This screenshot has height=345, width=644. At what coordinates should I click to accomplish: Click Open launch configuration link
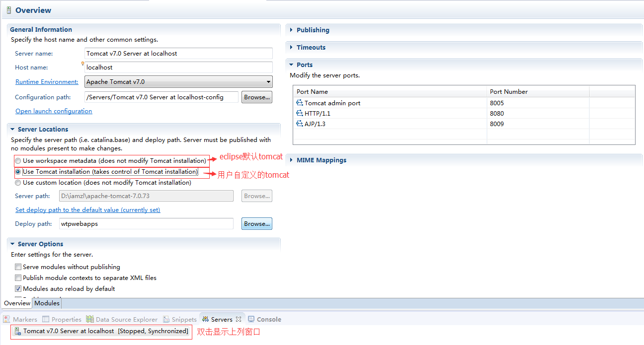(54, 111)
